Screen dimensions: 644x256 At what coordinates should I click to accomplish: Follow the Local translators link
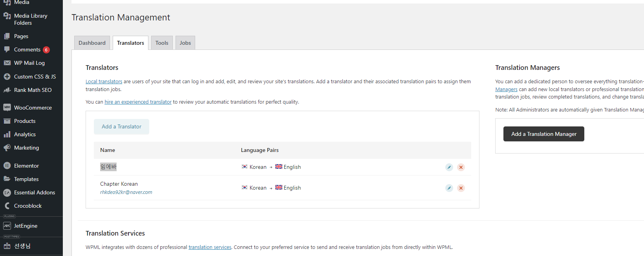(x=104, y=82)
